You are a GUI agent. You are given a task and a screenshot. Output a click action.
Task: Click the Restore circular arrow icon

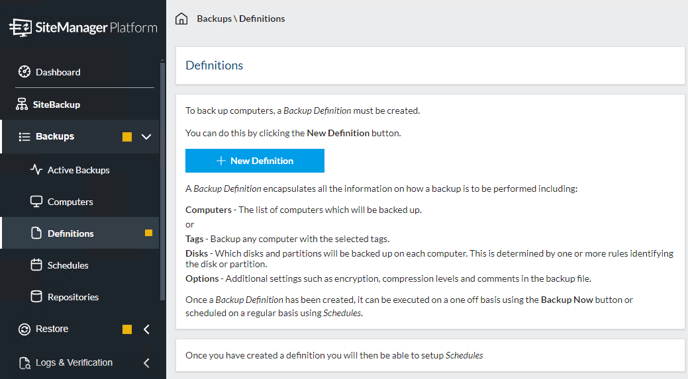point(25,329)
